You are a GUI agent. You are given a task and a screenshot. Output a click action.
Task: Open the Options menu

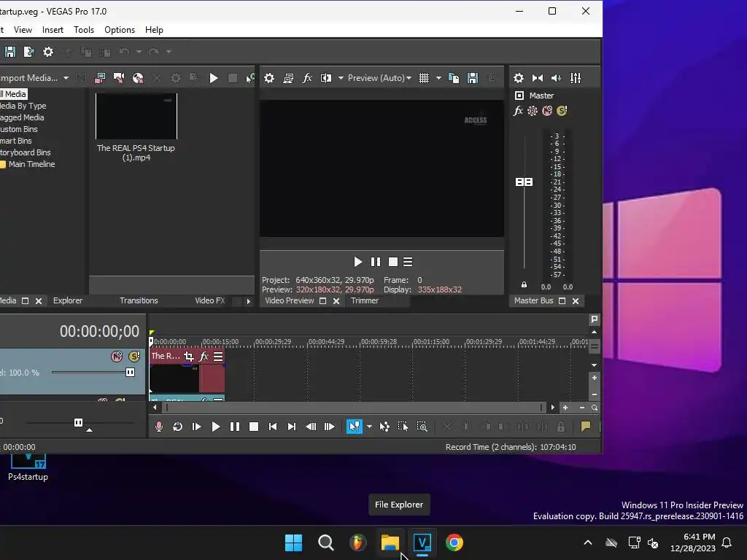point(120,29)
